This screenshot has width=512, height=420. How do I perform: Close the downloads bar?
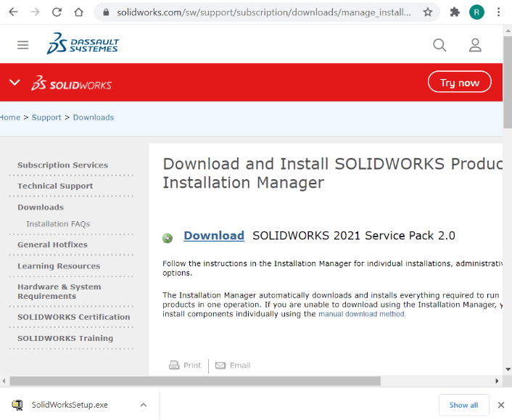(501, 405)
